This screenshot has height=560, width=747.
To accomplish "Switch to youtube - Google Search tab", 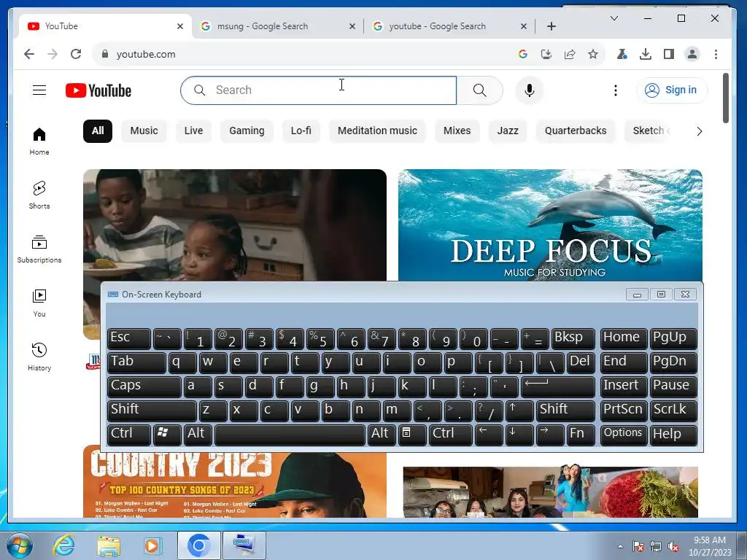I will click(x=450, y=26).
